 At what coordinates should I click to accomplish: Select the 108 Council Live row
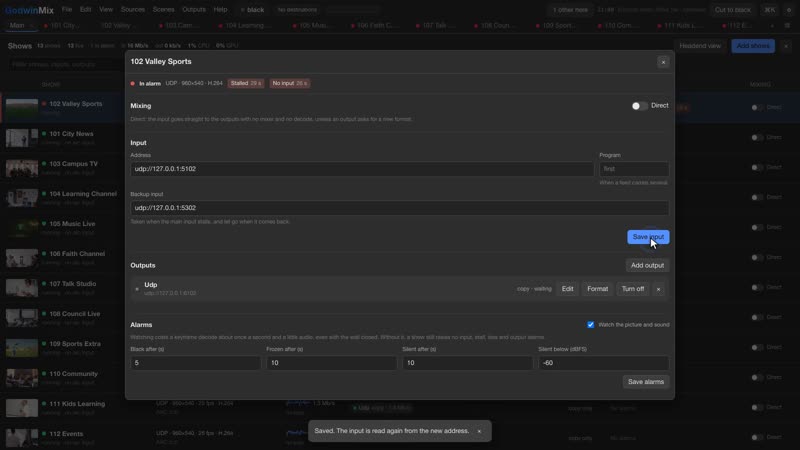[x=62, y=318]
